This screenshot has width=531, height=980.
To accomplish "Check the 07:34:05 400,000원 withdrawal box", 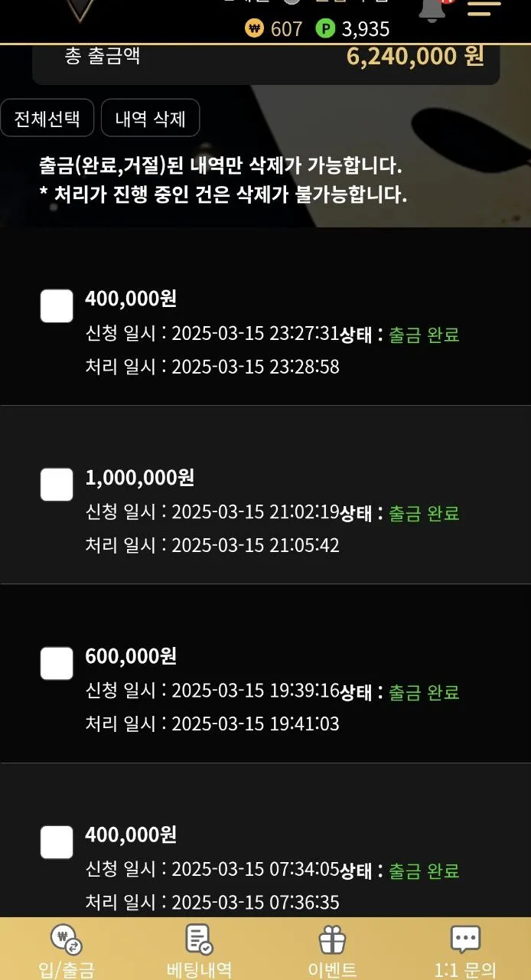I will click(57, 842).
